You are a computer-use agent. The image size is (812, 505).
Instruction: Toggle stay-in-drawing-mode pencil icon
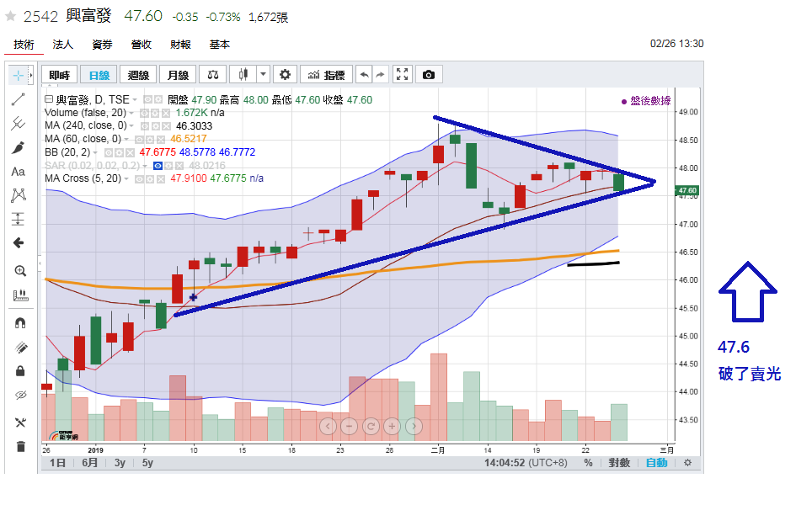(20, 347)
